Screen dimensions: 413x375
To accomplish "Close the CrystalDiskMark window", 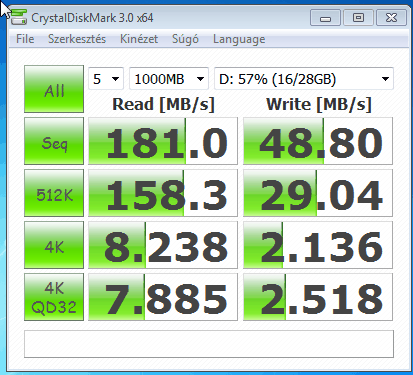I will (391, 17).
